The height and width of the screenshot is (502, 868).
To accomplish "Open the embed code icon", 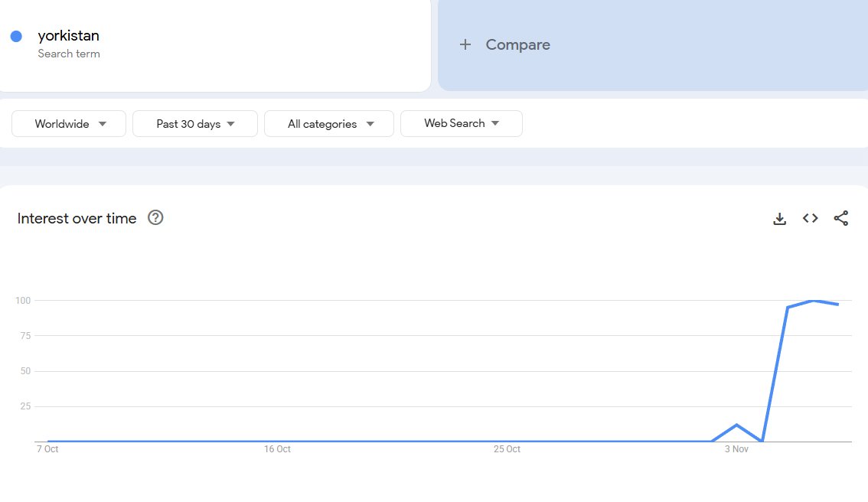I will pyautogui.click(x=810, y=218).
